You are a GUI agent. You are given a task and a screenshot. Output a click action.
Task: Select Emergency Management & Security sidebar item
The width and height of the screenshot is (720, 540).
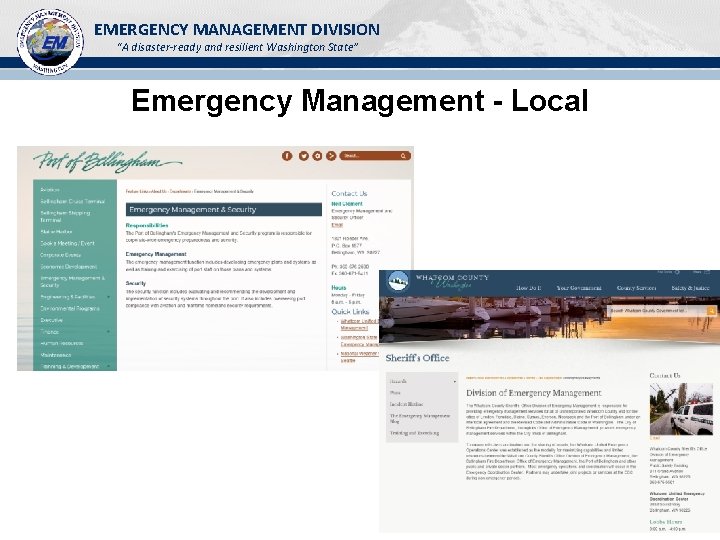[x=73, y=281]
